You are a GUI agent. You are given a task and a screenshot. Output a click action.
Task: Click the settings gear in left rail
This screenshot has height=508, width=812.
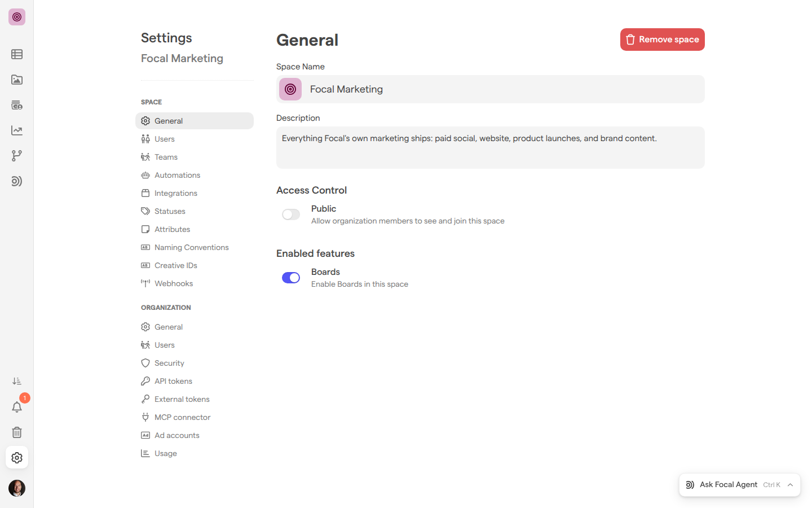(x=17, y=458)
